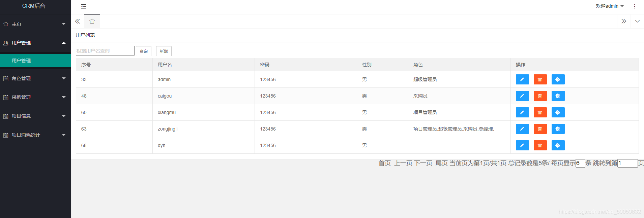The width and height of the screenshot is (644, 218).
Task: Click the username search input field
Action: [x=105, y=51]
